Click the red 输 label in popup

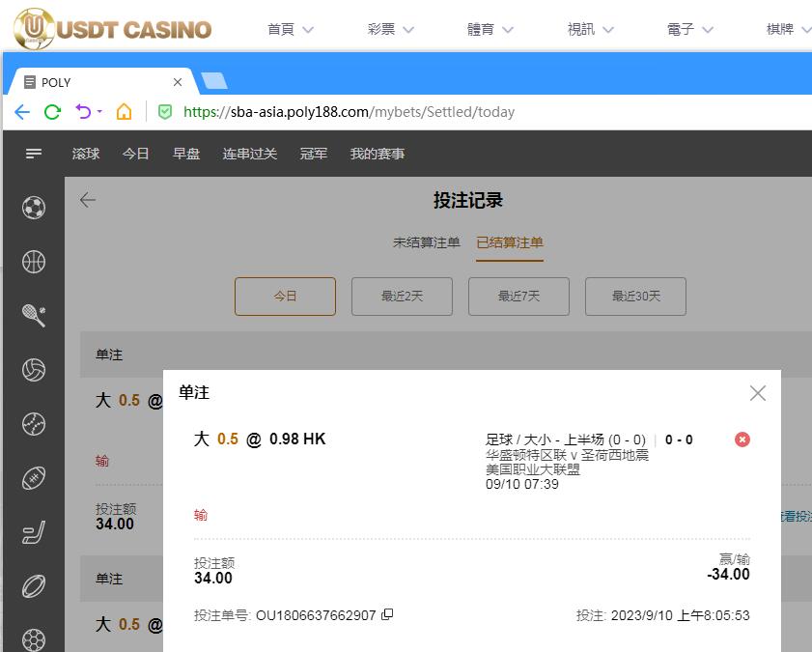point(201,515)
